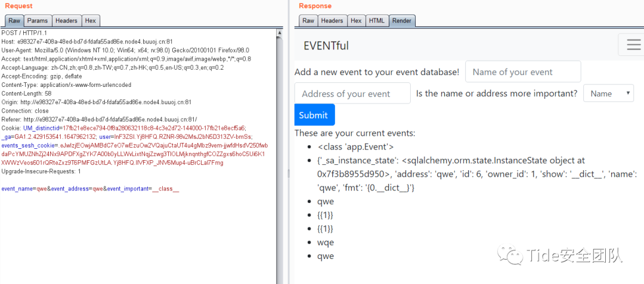The height and width of the screenshot is (284, 644).
Task: Open the Request Headers tab
Action: click(x=66, y=20)
